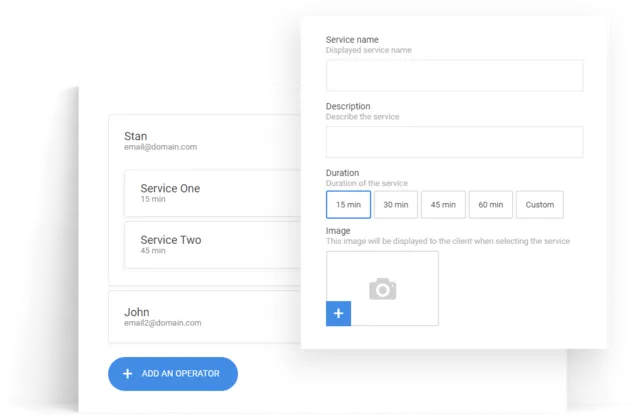Open the Service Two card

(212, 245)
